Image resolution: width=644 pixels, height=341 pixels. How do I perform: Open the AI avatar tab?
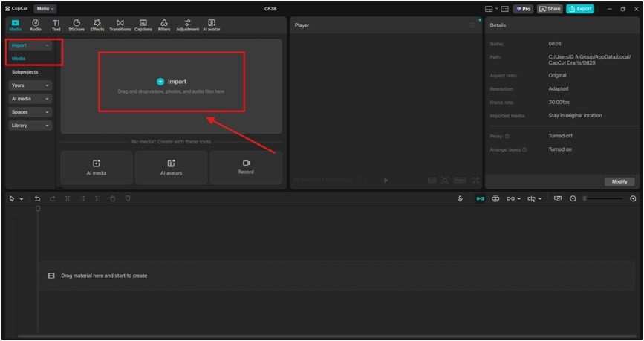(211, 25)
